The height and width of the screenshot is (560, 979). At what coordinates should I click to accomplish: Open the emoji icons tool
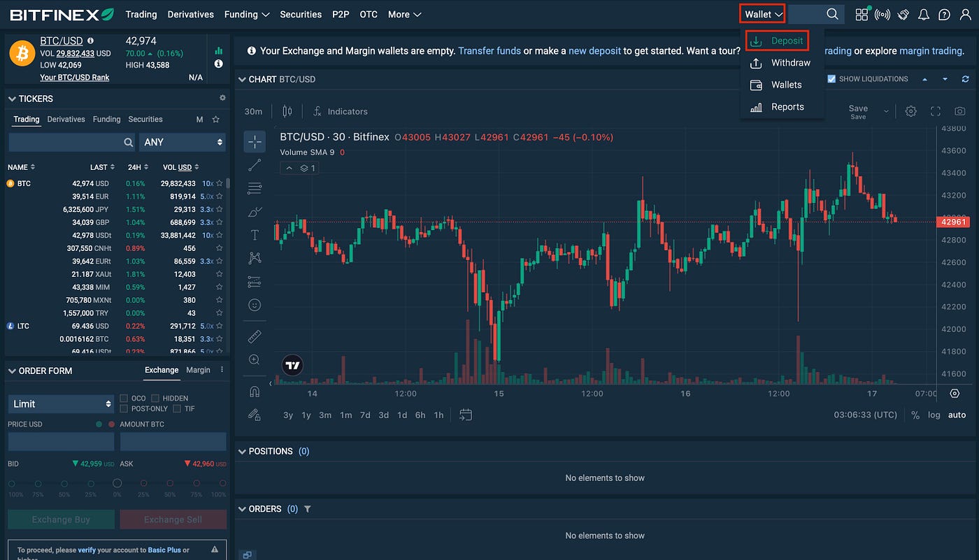pos(255,305)
